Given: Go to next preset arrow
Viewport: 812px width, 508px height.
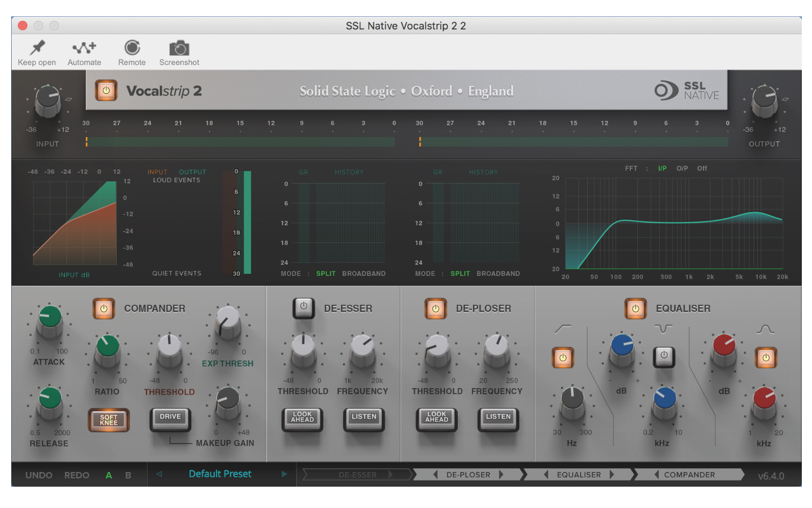Looking at the screenshot, I should 284,474.
